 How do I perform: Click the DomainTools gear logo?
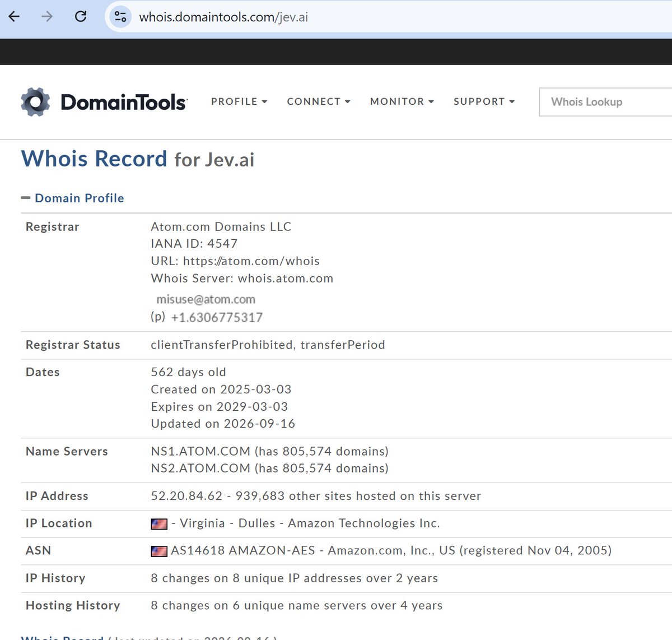35,102
